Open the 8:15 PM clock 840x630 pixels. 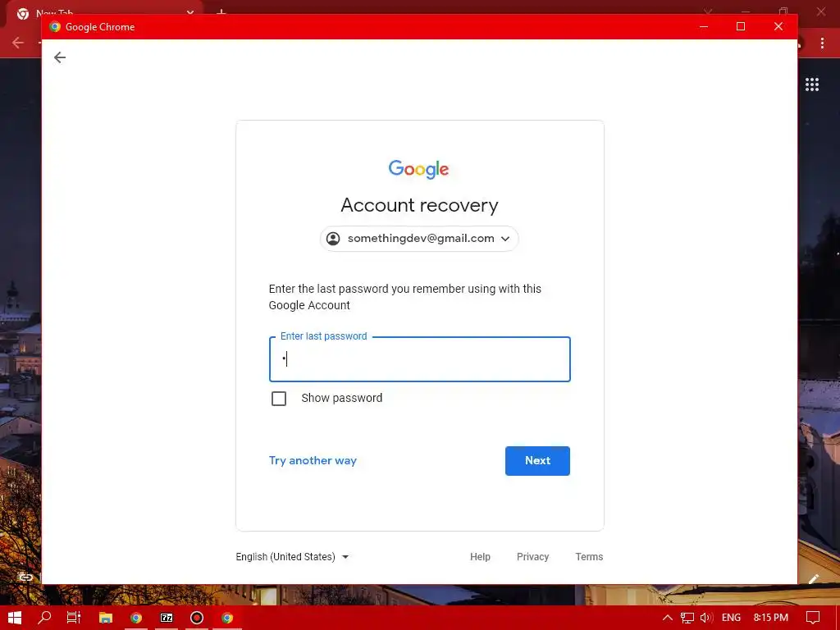click(771, 618)
